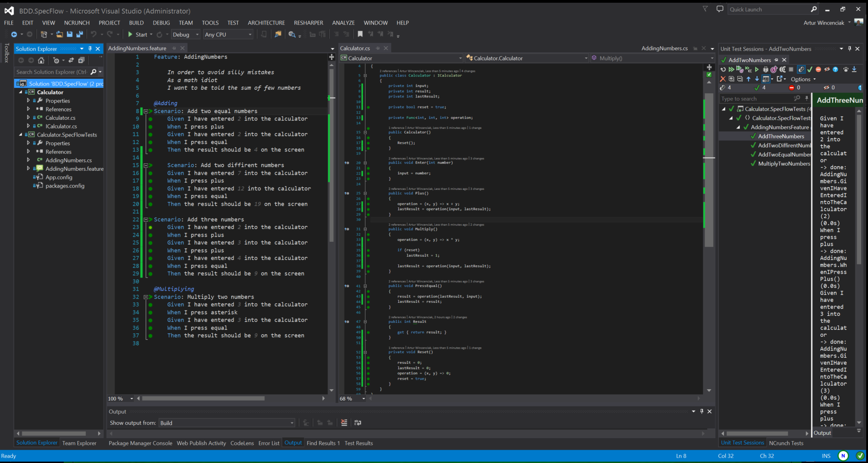This screenshot has height=463, width=868.
Task: Open the RESHARPER menu
Action: click(308, 23)
